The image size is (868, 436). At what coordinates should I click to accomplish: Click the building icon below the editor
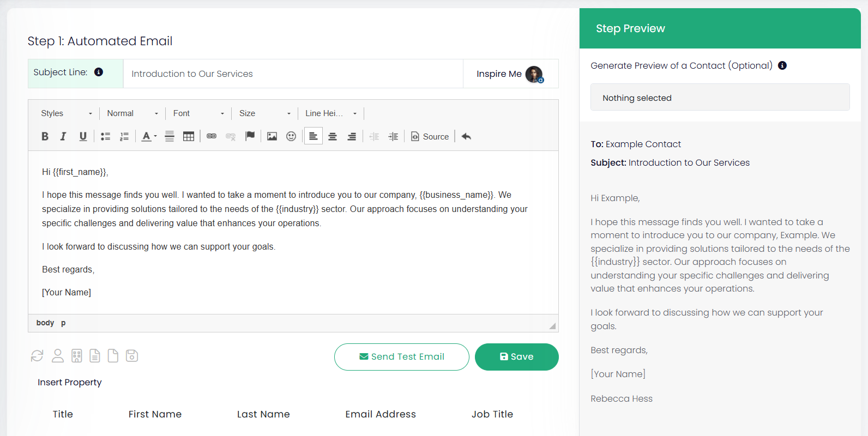tap(77, 356)
